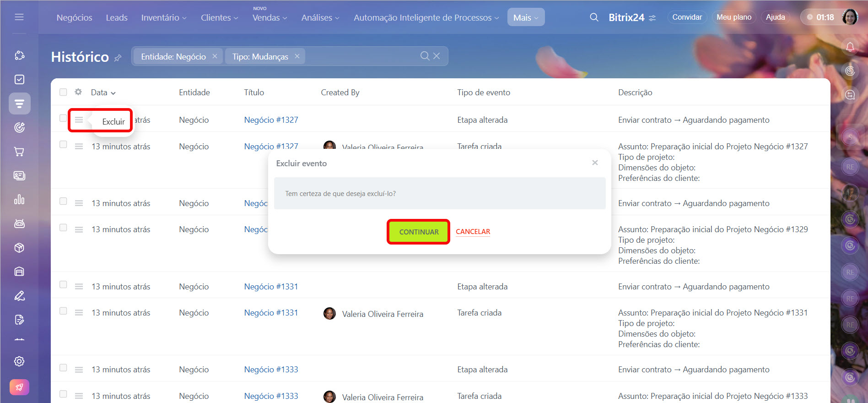Screen dimensions: 868x403
Task: Toggle the select-all checkbox in table header
Action: (x=63, y=92)
